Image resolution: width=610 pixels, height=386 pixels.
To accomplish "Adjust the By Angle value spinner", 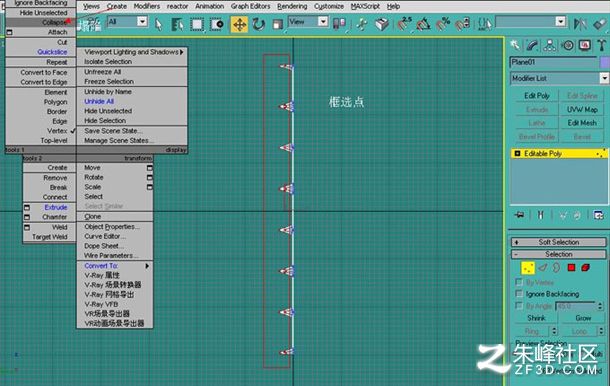I will tap(600, 306).
